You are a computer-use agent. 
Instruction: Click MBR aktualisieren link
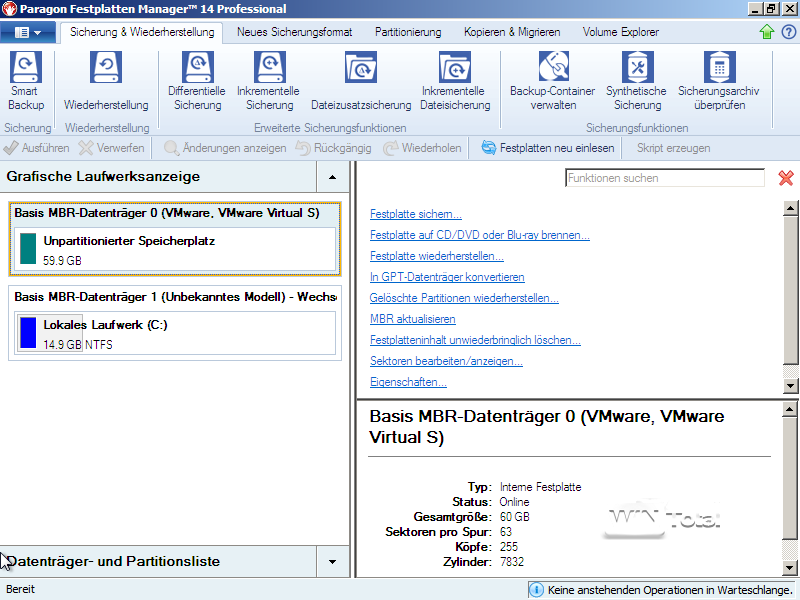click(x=412, y=319)
